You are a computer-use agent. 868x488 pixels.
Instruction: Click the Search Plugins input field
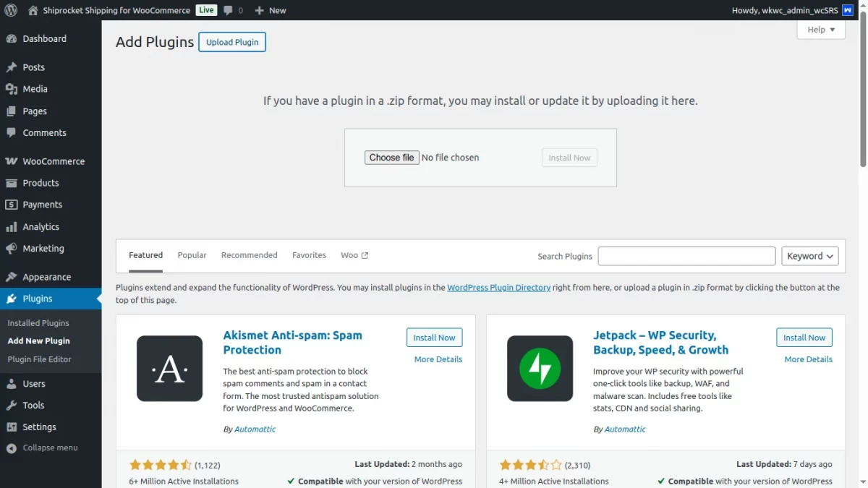pos(686,256)
